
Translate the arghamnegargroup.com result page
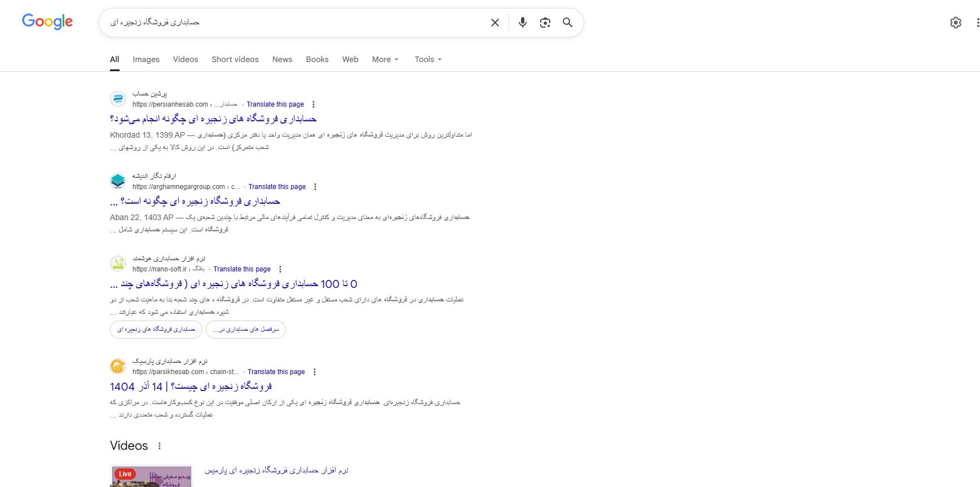tap(277, 187)
